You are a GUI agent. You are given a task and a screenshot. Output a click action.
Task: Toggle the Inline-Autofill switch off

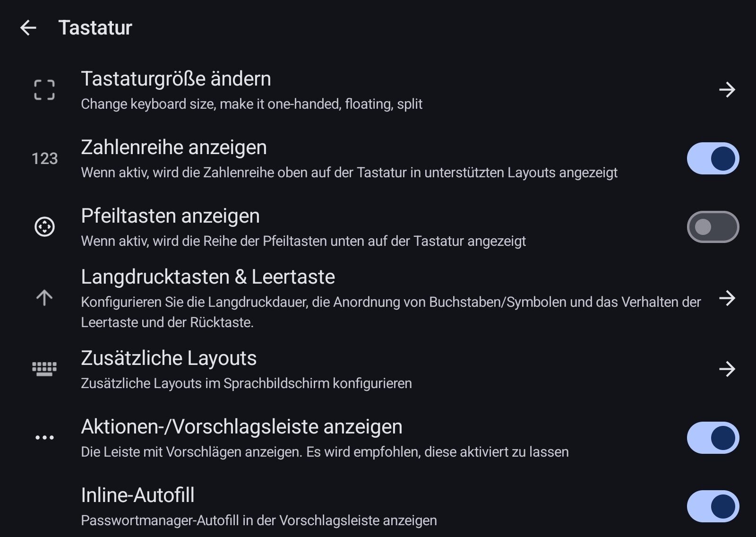(x=713, y=506)
